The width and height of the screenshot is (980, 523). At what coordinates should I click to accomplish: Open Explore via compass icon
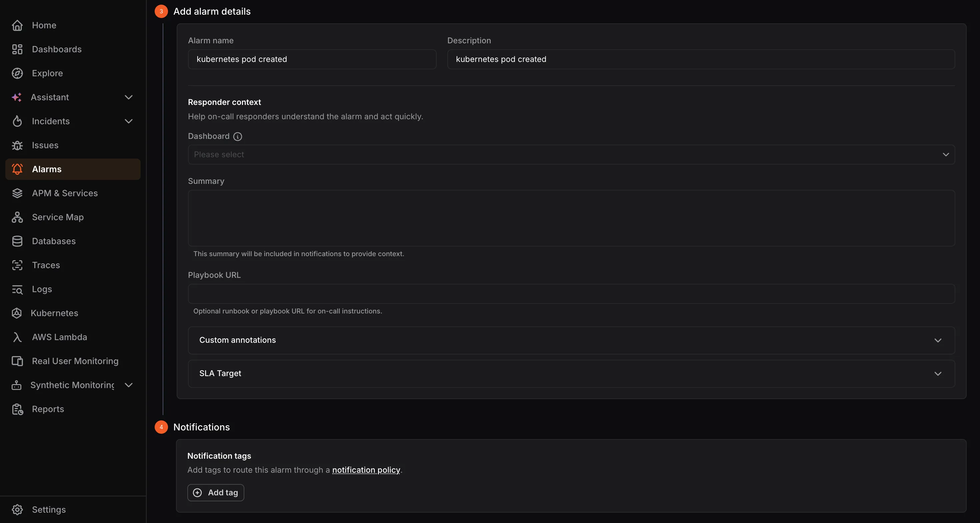tap(17, 73)
